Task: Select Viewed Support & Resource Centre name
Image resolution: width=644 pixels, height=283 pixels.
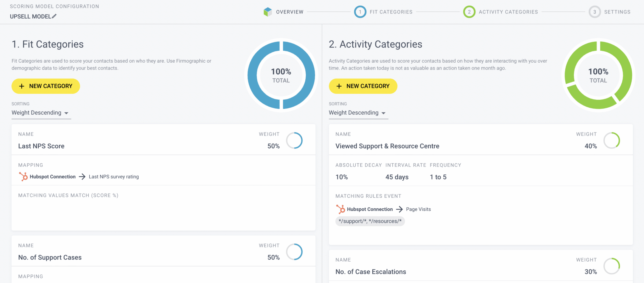Action: [x=387, y=146]
